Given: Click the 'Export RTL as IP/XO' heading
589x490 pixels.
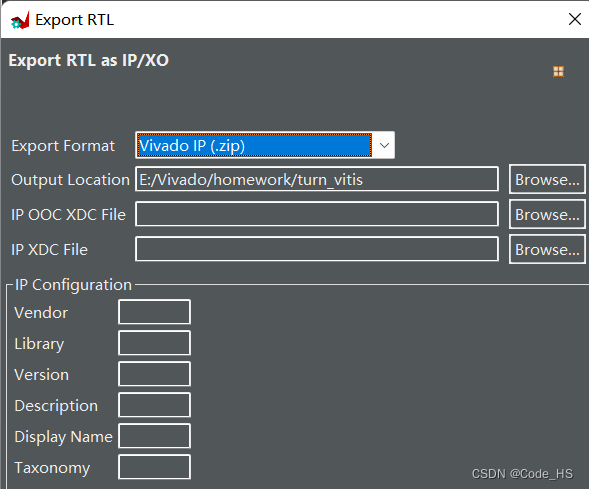Looking at the screenshot, I should pyautogui.click(x=89, y=60).
